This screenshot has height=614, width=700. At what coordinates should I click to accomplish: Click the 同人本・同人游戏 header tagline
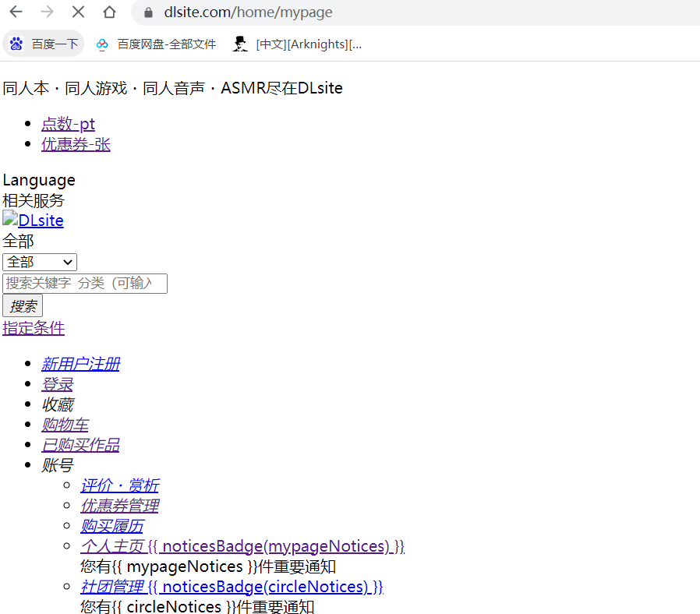coord(173,88)
